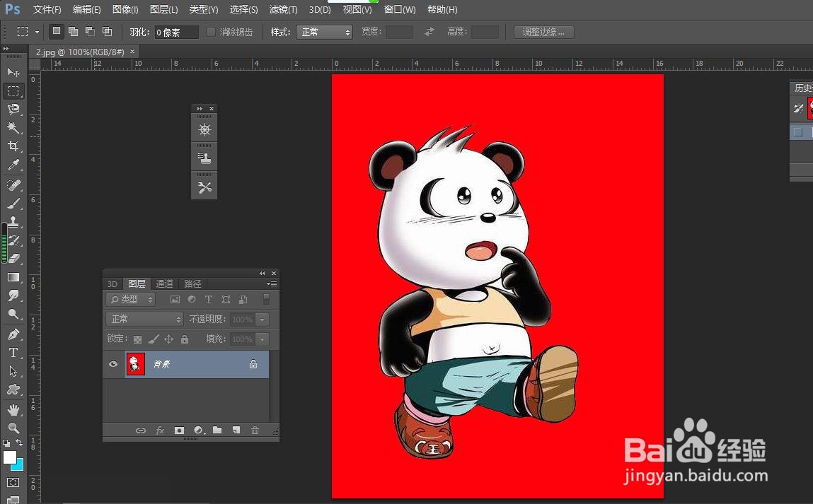The width and height of the screenshot is (813, 504).
Task: Select the Path Selection tool
Action: (x=13, y=371)
